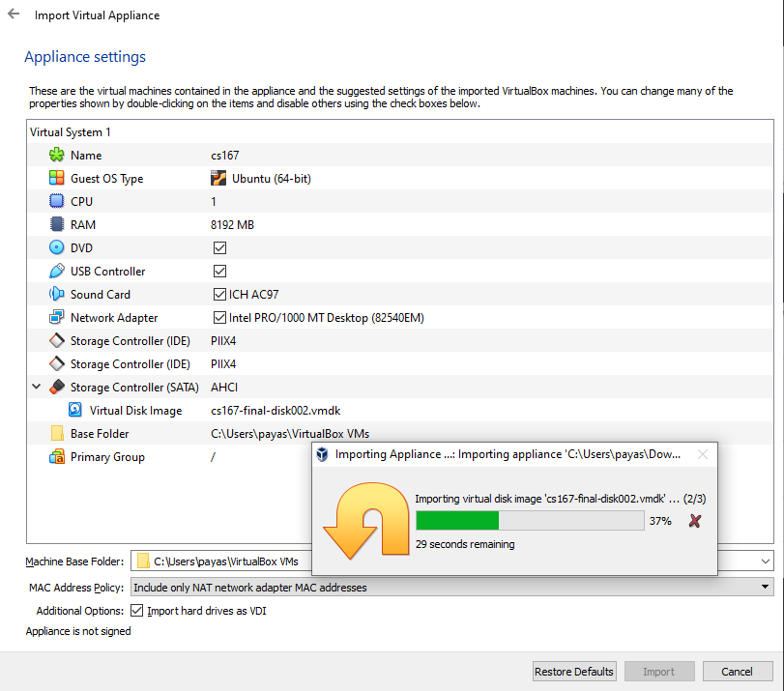Image resolution: width=784 pixels, height=691 pixels.
Task: Select the Ubuntu (64-bit) value
Action: pos(271,179)
